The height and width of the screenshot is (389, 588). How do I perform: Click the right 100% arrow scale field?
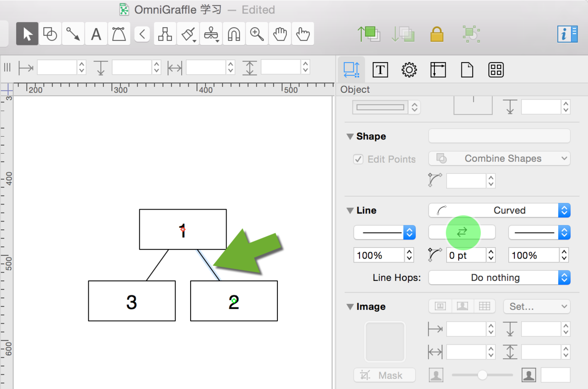(534, 255)
